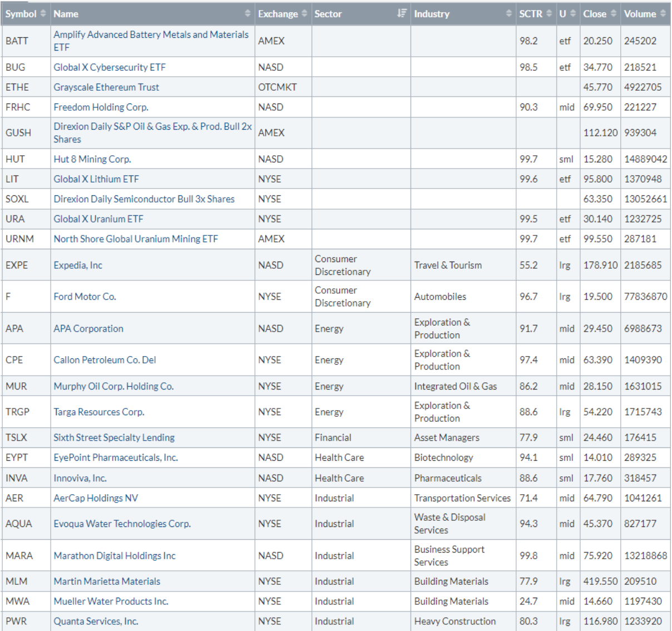The image size is (672, 631).
Task: Sort by SCTR using its arrows
Action: [549, 14]
